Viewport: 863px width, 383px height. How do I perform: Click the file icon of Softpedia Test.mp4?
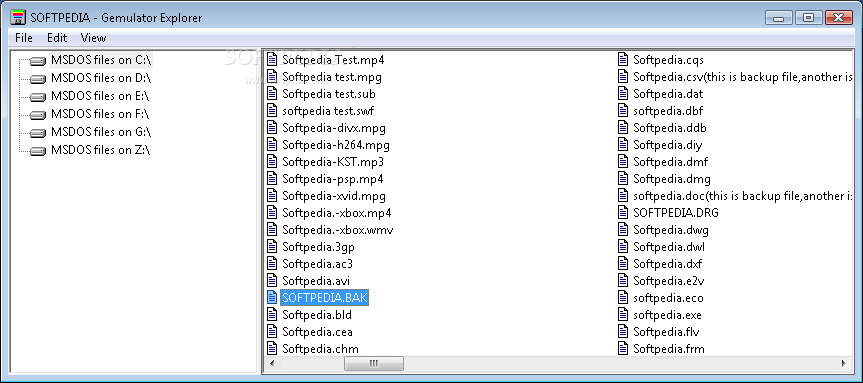pyautogui.click(x=272, y=59)
